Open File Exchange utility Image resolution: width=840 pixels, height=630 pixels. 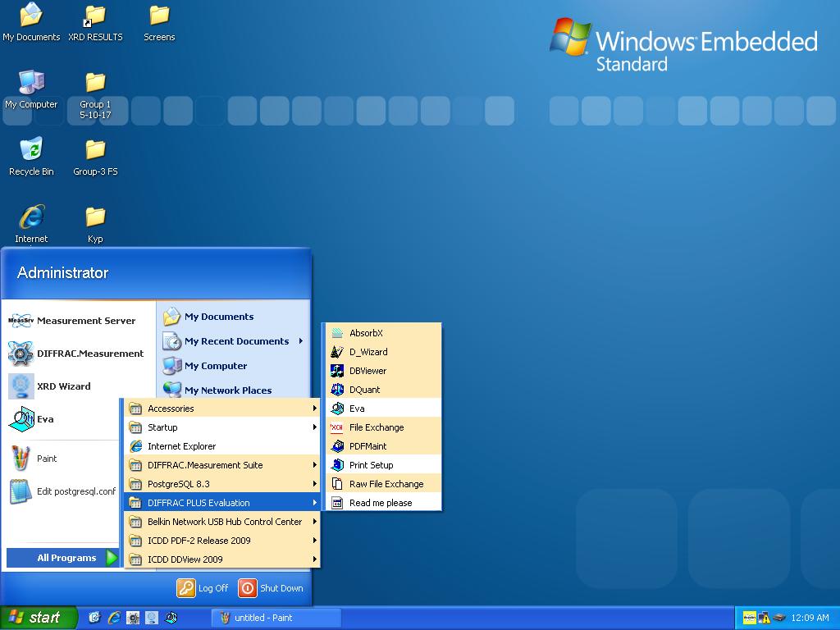click(376, 427)
